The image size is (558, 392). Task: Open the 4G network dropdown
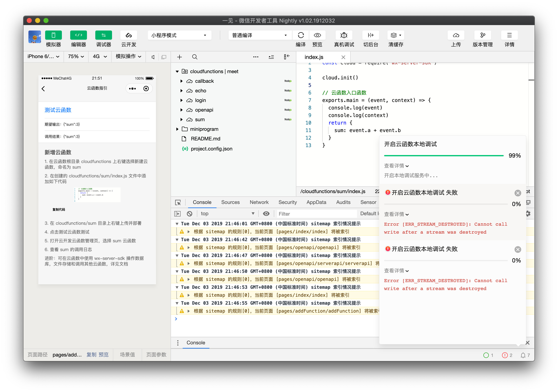(100, 56)
